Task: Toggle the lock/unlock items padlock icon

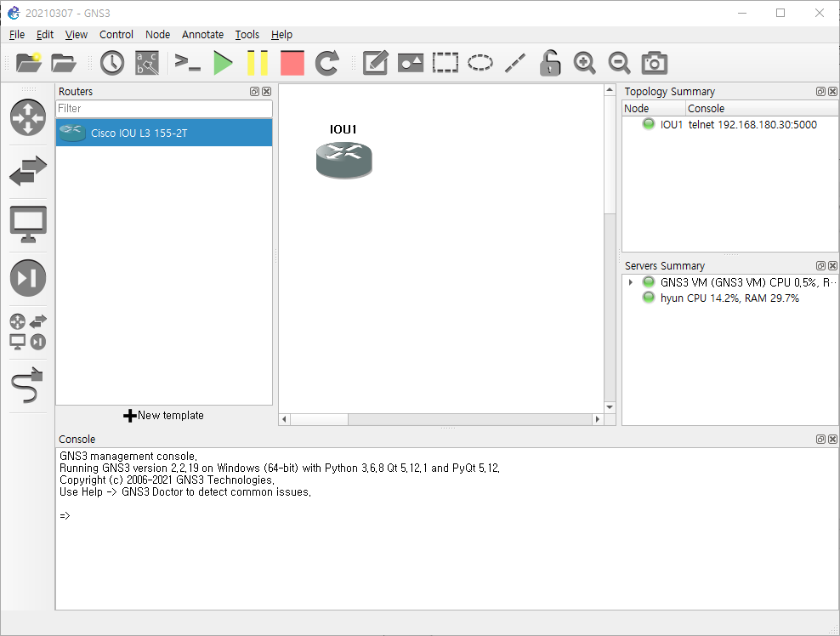Action: [x=549, y=63]
